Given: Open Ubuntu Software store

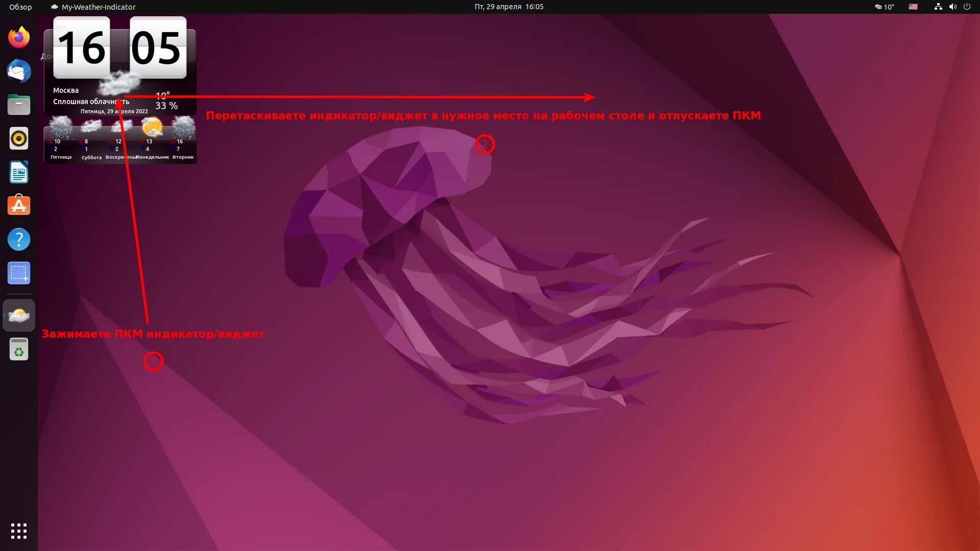Looking at the screenshot, I should point(19,206).
